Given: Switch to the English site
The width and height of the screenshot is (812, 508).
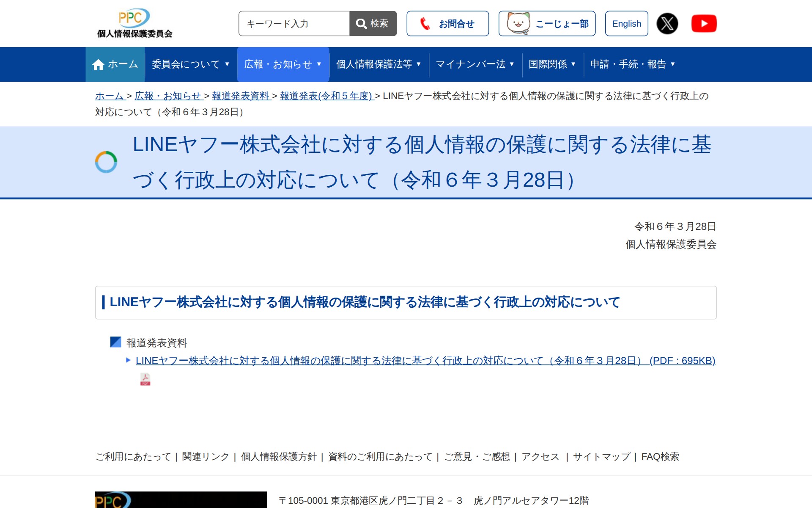Looking at the screenshot, I should 626,24.
